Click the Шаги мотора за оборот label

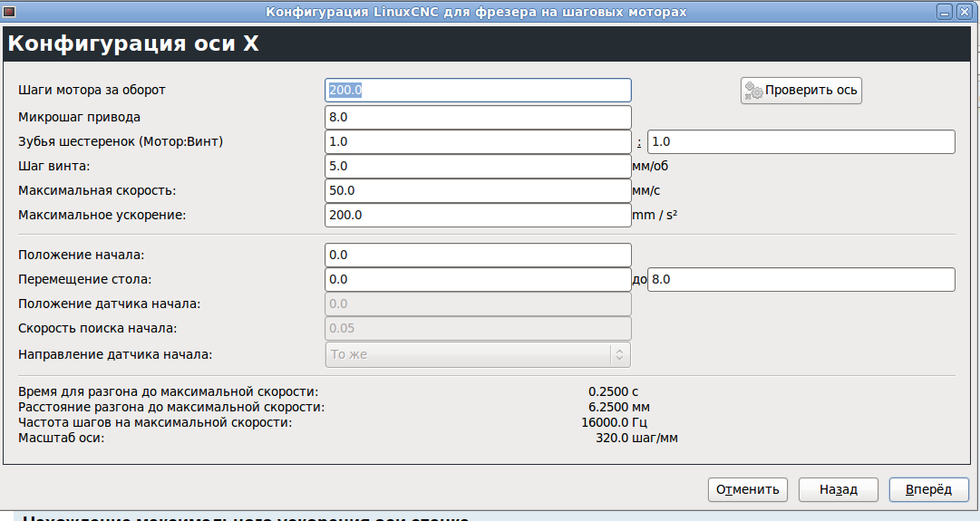pyautogui.click(x=92, y=90)
